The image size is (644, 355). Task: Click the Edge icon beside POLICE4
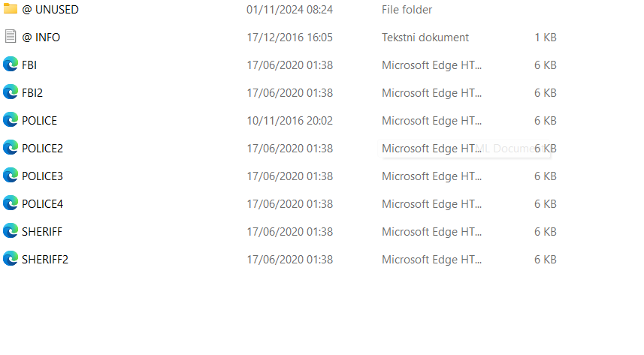11,203
